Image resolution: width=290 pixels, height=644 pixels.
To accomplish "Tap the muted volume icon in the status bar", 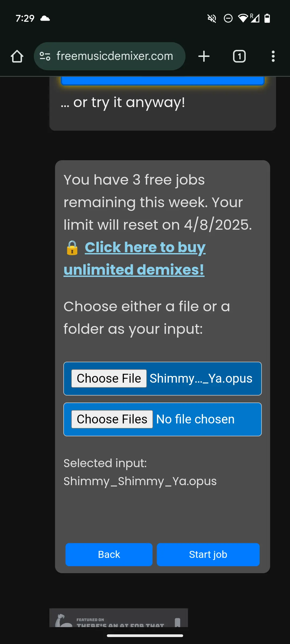I will [211, 18].
